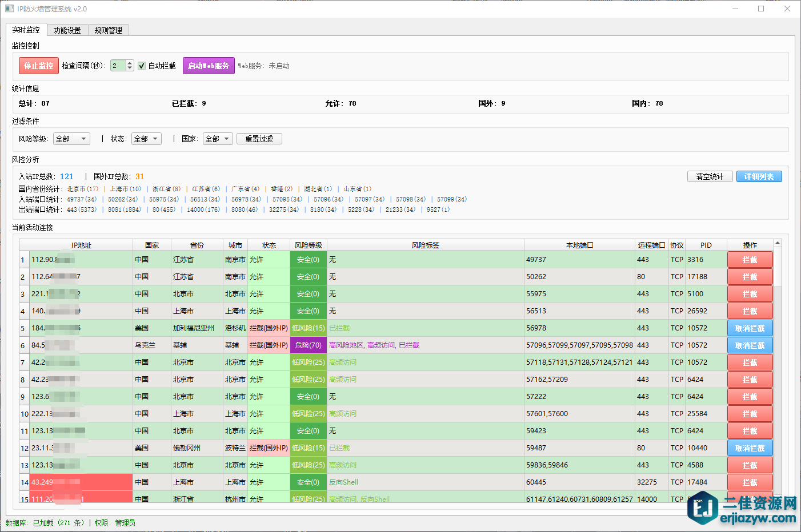Sort by the IP地址 column header
The height and width of the screenshot is (532, 801).
pyautogui.click(x=81, y=245)
